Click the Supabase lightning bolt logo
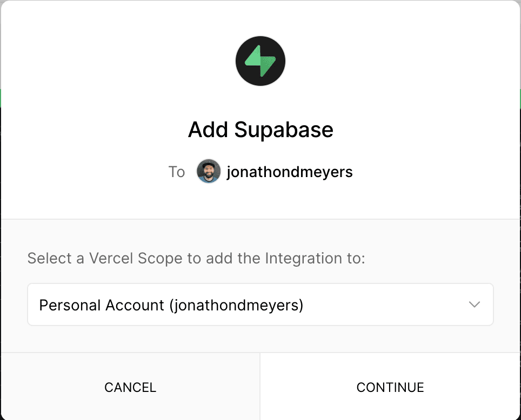The image size is (521, 420). (260, 61)
